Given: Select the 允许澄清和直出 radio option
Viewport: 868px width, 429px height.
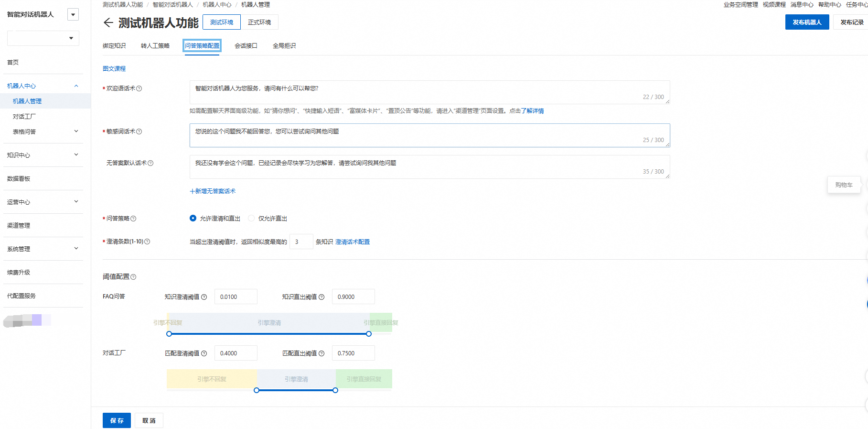Looking at the screenshot, I should point(193,218).
